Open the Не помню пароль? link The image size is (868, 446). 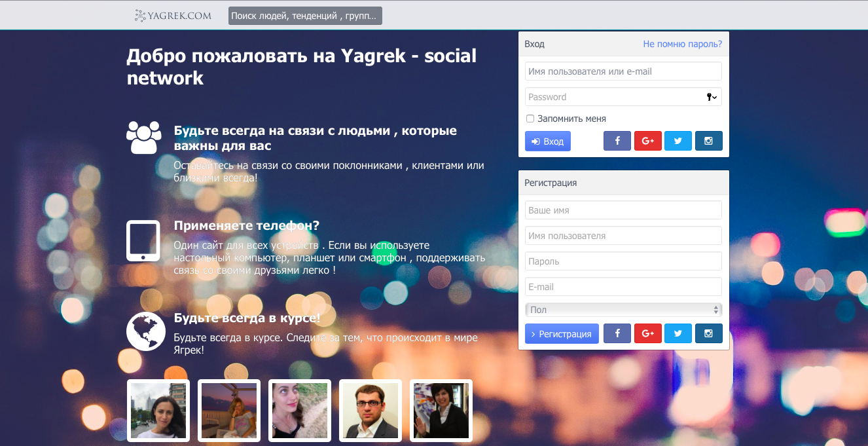point(682,44)
